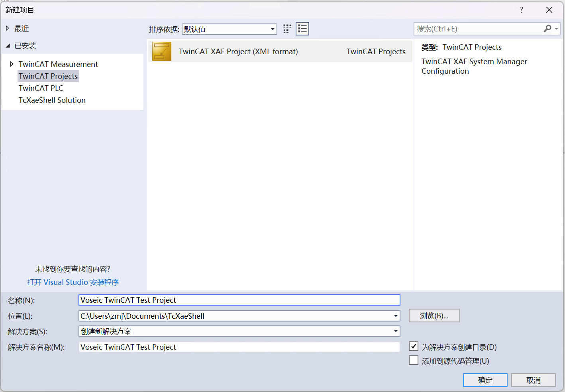Expand the 最近 (Recent) section

pyautogui.click(x=7, y=28)
